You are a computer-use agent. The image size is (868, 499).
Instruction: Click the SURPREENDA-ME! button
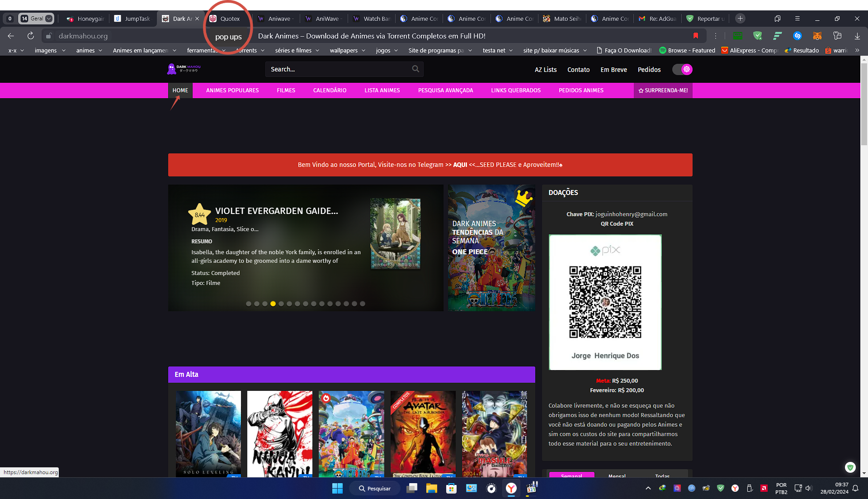click(663, 90)
